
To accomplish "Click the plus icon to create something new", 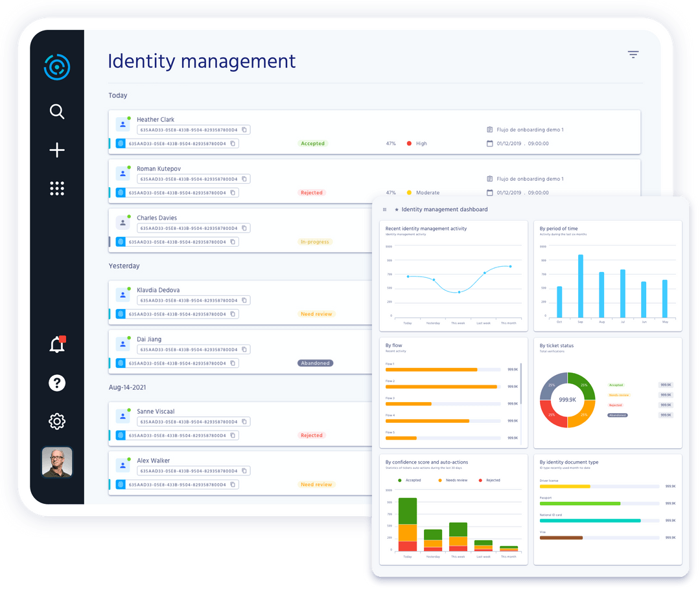I will (57, 150).
